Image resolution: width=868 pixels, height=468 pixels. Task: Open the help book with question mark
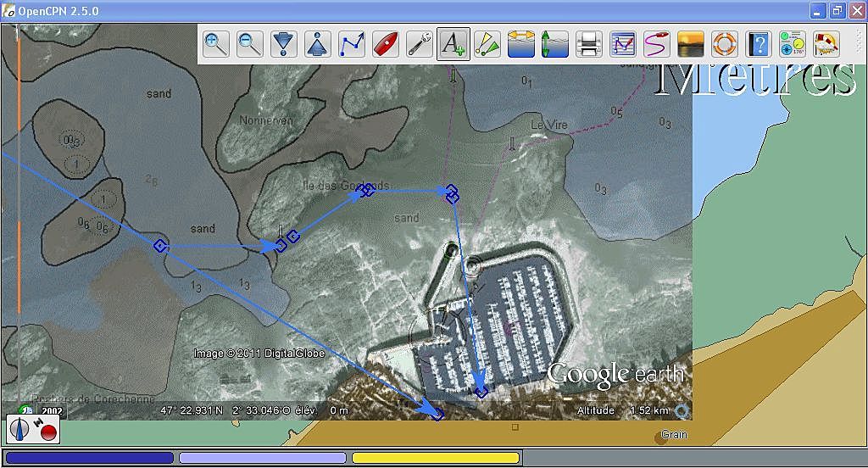pos(759,44)
